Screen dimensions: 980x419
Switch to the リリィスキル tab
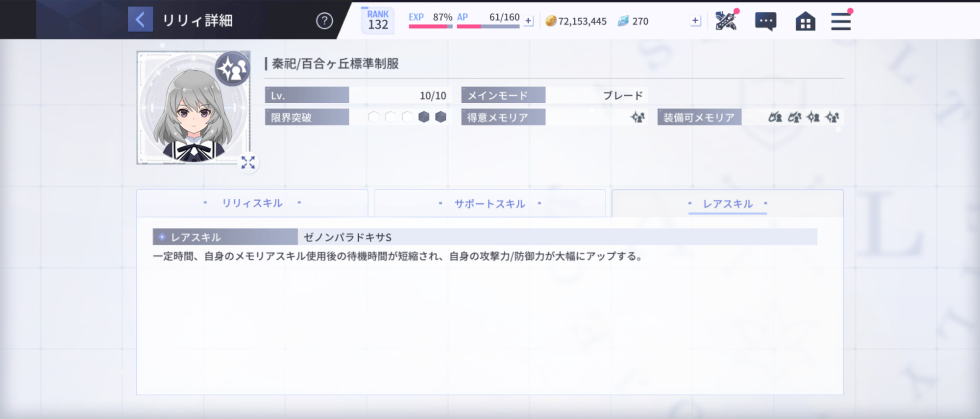tap(252, 203)
